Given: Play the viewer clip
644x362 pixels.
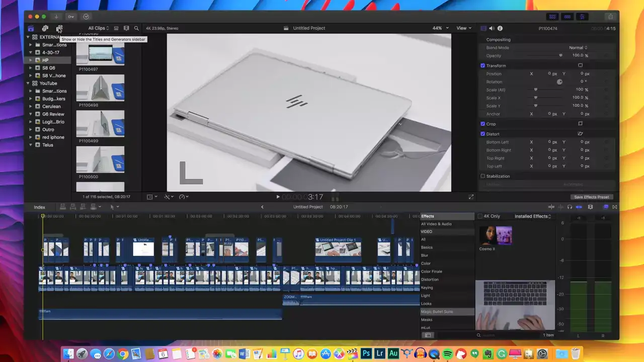Looking at the screenshot, I should (278, 197).
